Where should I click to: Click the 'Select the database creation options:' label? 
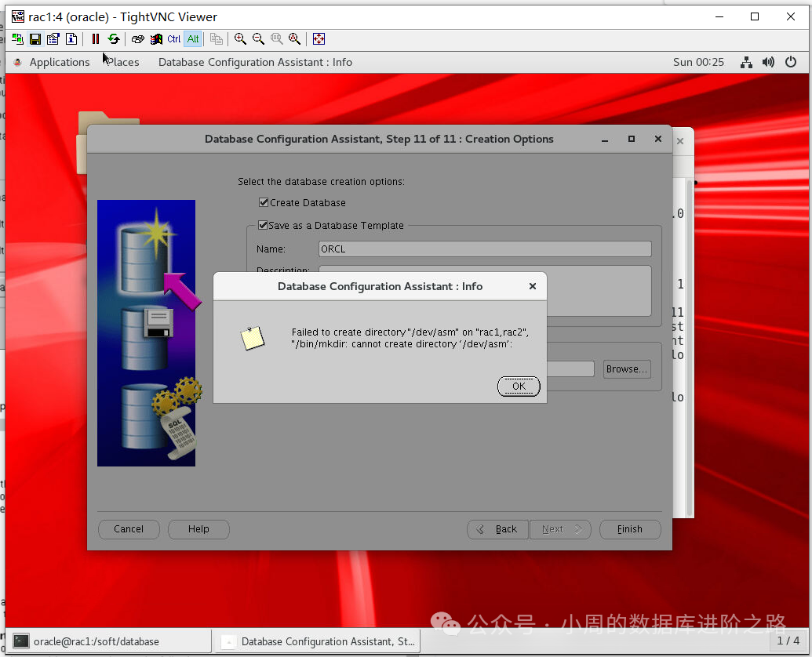(x=321, y=182)
